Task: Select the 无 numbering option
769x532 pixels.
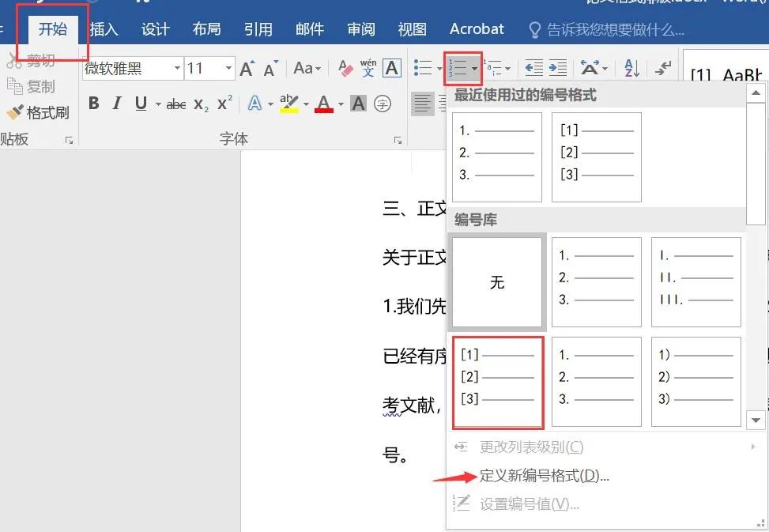Action: 497,282
